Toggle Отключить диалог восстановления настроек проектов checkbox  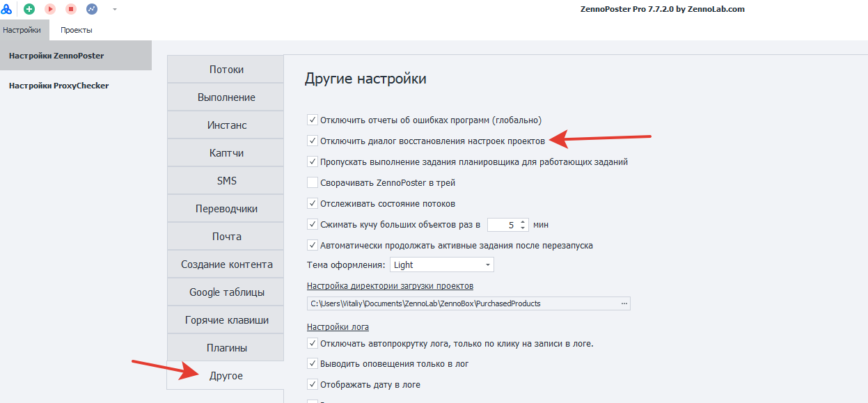tap(313, 141)
